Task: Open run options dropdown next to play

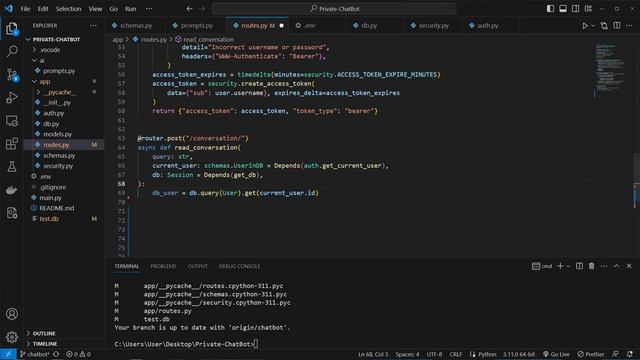Action: [593, 26]
